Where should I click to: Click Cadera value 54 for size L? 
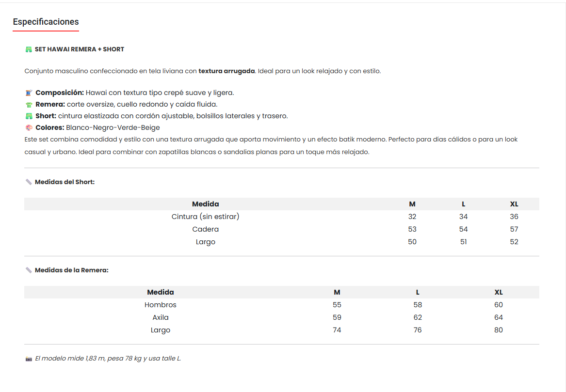(x=463, y=229)
